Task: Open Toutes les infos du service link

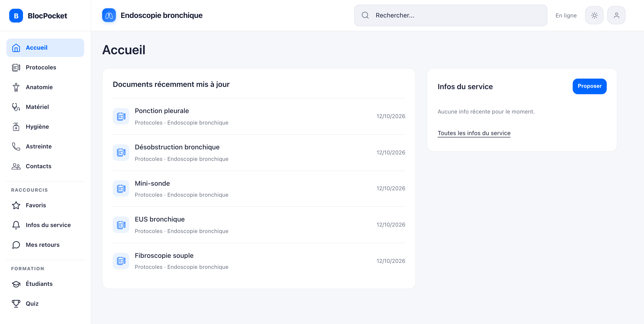Action: [474, 133]
